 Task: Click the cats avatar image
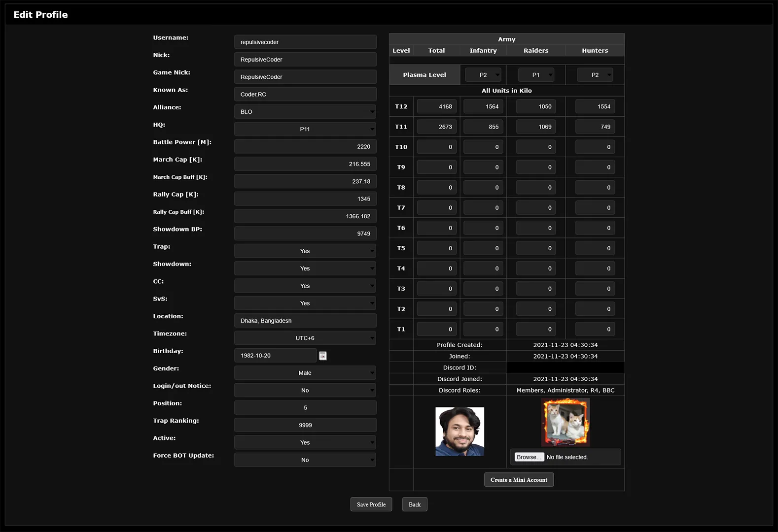pyautogui.click(x=565, y=423)
